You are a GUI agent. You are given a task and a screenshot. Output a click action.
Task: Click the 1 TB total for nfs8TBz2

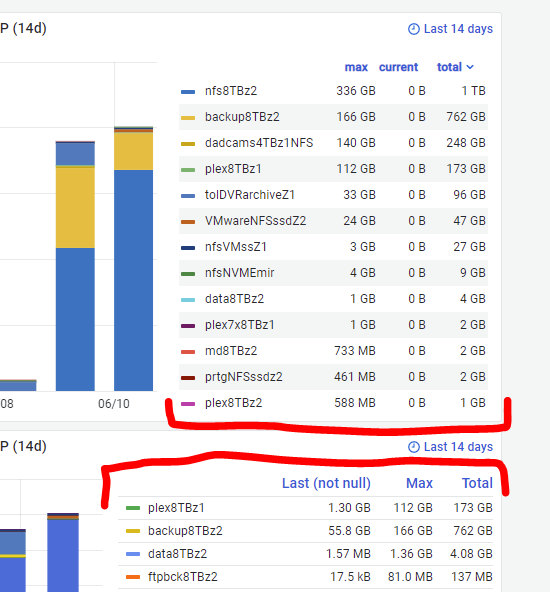tap(473, 91)
